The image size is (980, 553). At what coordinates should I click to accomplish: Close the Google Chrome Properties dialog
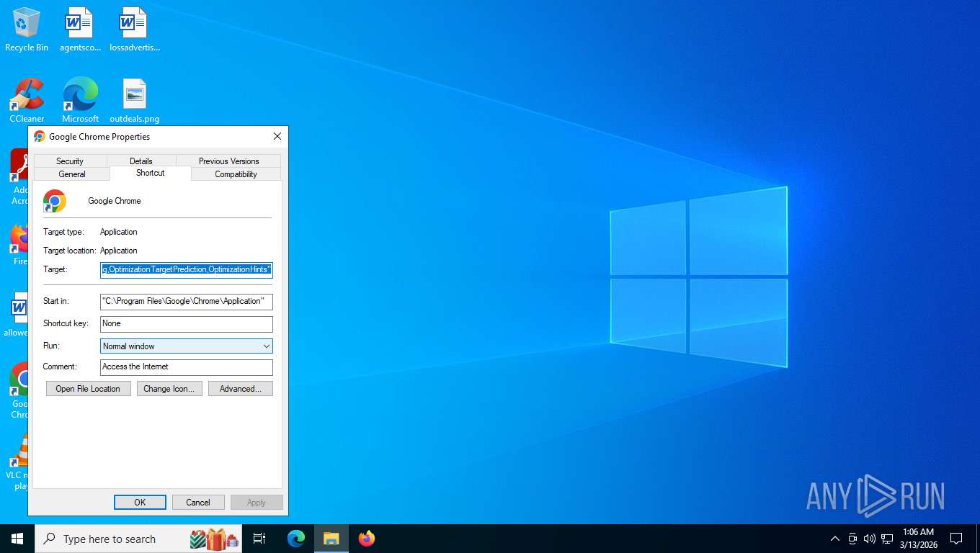(277, 136)
